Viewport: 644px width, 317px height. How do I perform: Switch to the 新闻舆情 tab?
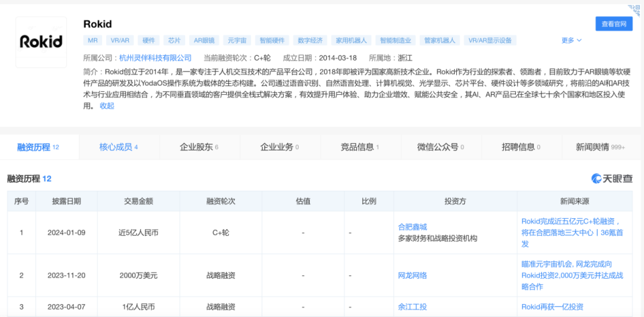pyautogui.click(x=600, y=147)
